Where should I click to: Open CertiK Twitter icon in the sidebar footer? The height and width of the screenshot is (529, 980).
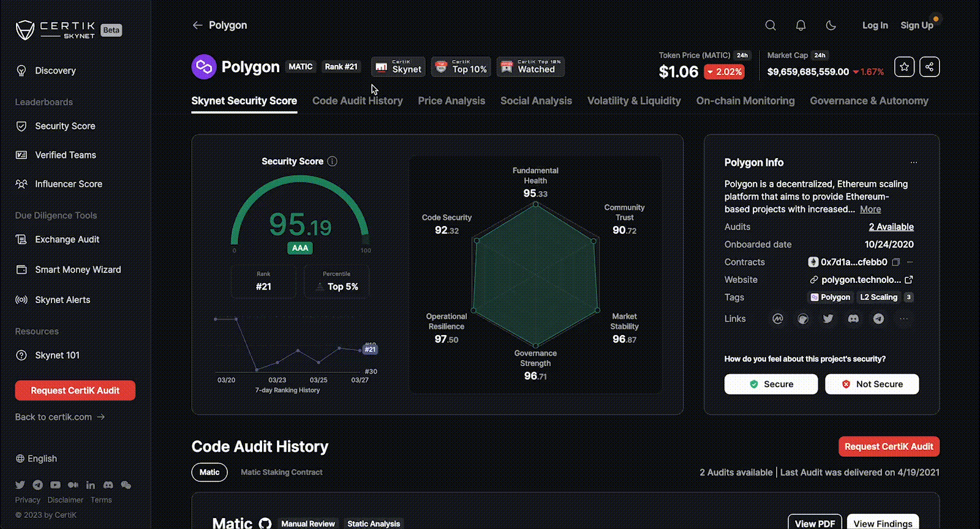click(20, 485)
